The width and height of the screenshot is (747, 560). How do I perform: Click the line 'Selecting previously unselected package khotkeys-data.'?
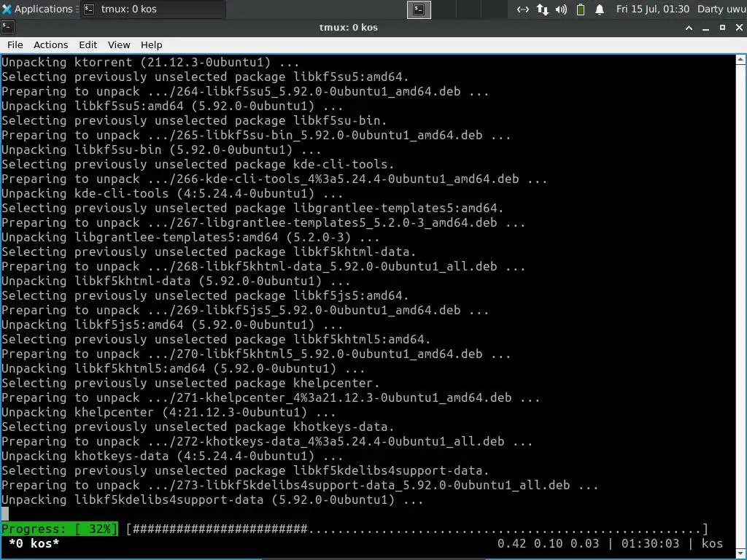[x=198, y=427]
